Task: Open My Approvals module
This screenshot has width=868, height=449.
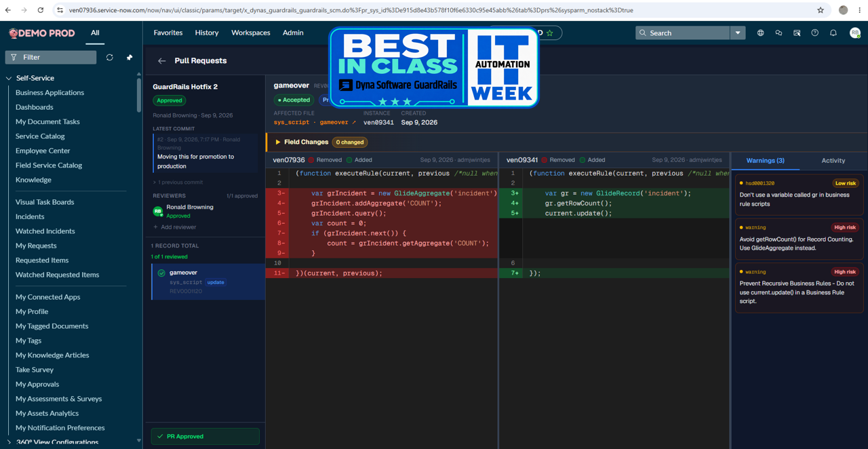Action: [37, 385]
